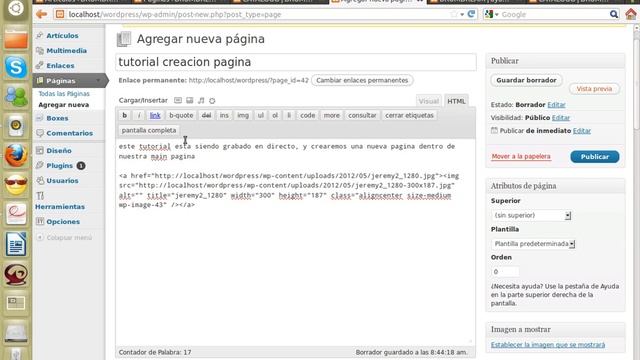Click the b bold quicktag button
Screen dimensions: 640x360
[x=124, y=116]
